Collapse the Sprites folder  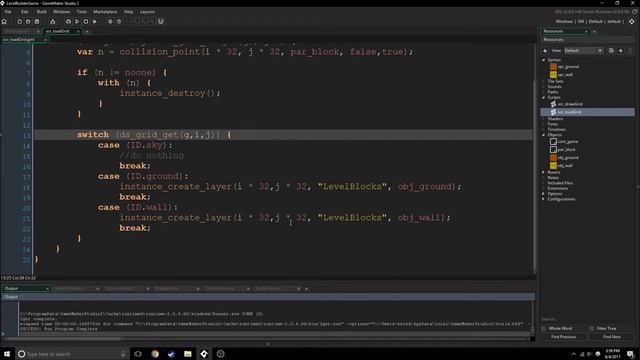[x=544, y=60]
